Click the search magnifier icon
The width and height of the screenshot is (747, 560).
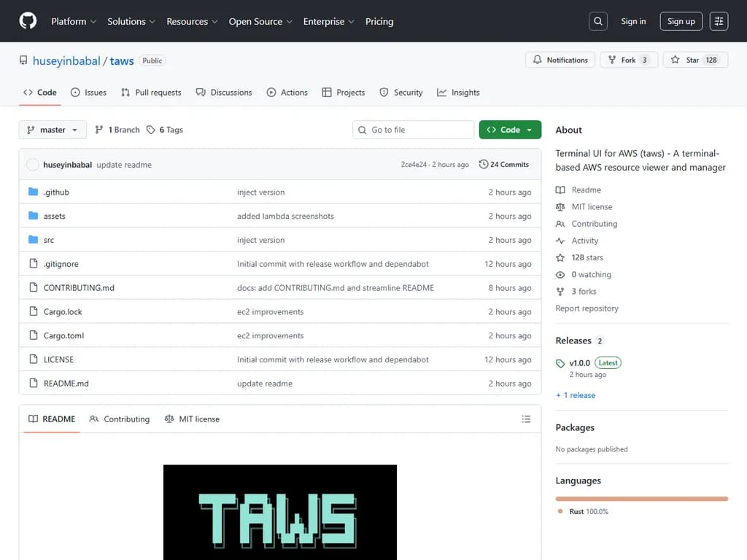point(597,20)
